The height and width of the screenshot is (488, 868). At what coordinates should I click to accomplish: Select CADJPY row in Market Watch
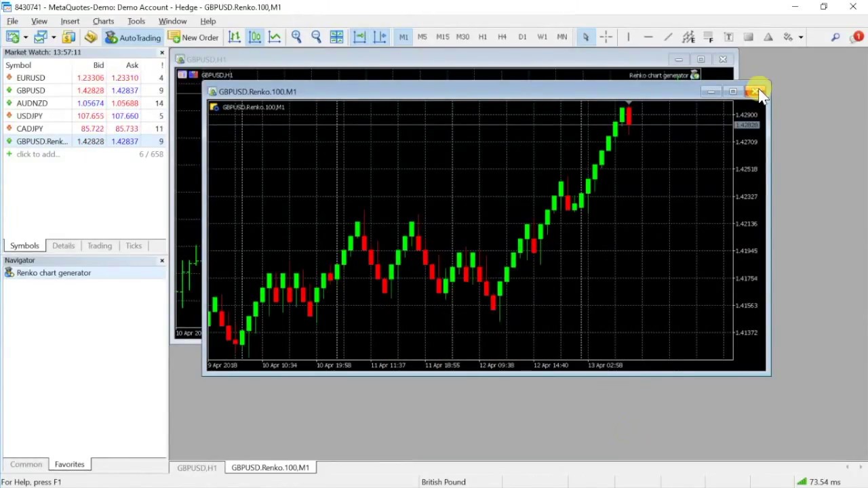[x=84, y=129]
